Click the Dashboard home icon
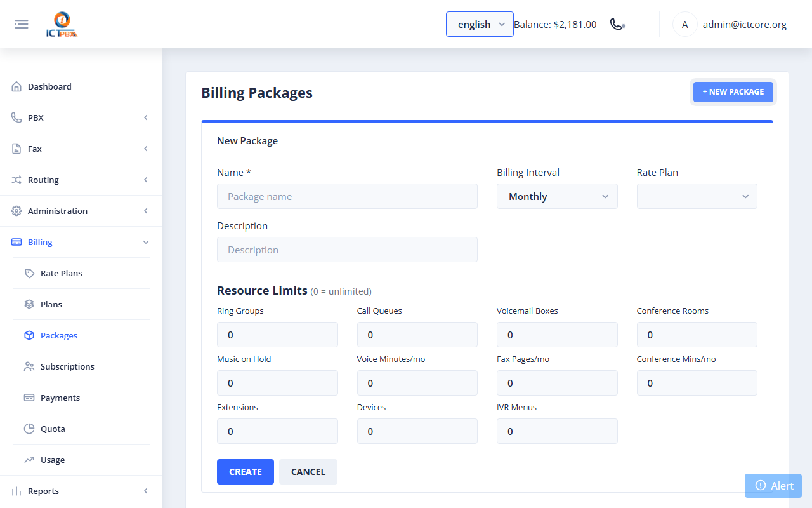This screenshot has height=508, width=812. click(x=16, y=86)
